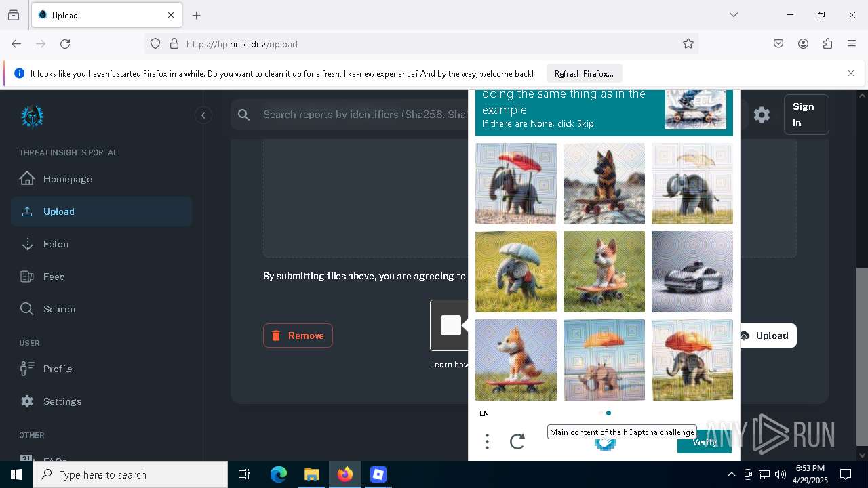The height and width of the screenshot is (488, 868).
Task: Select elephant with red umbrella top-left tile
Action: pos(516,184)
